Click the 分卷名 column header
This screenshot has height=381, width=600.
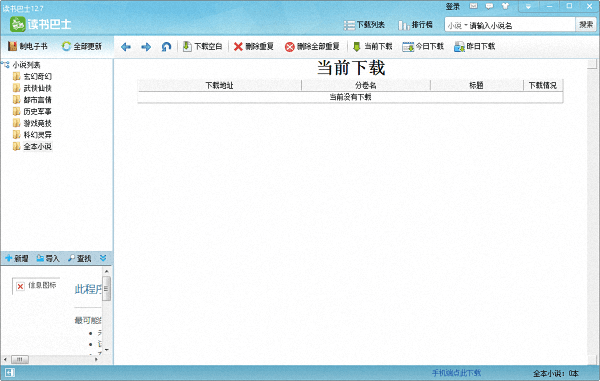pyautogui.click(x=366, y=85)
